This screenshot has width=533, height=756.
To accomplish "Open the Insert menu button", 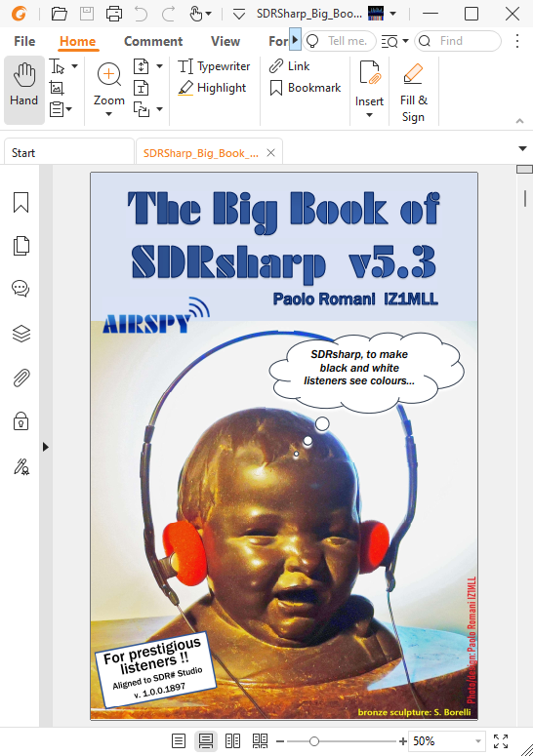I will click(x=369, y=89).
